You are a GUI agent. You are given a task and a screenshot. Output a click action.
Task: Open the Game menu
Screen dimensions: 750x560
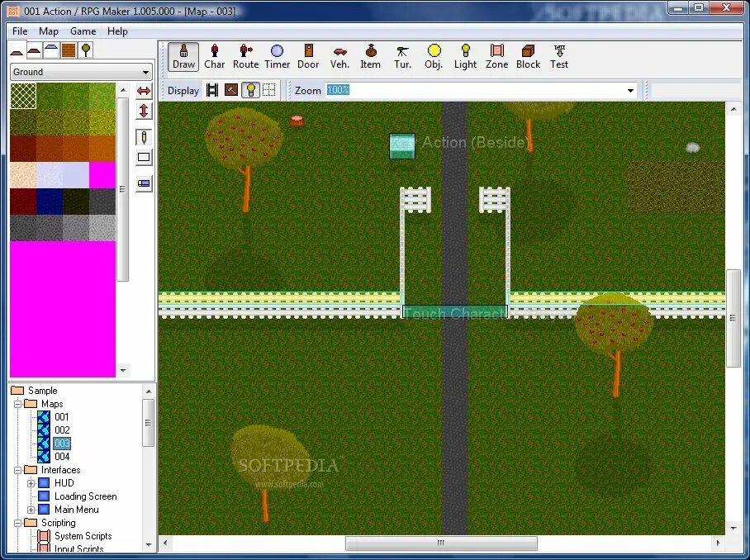pyautogui.click(x=83, y=31)
